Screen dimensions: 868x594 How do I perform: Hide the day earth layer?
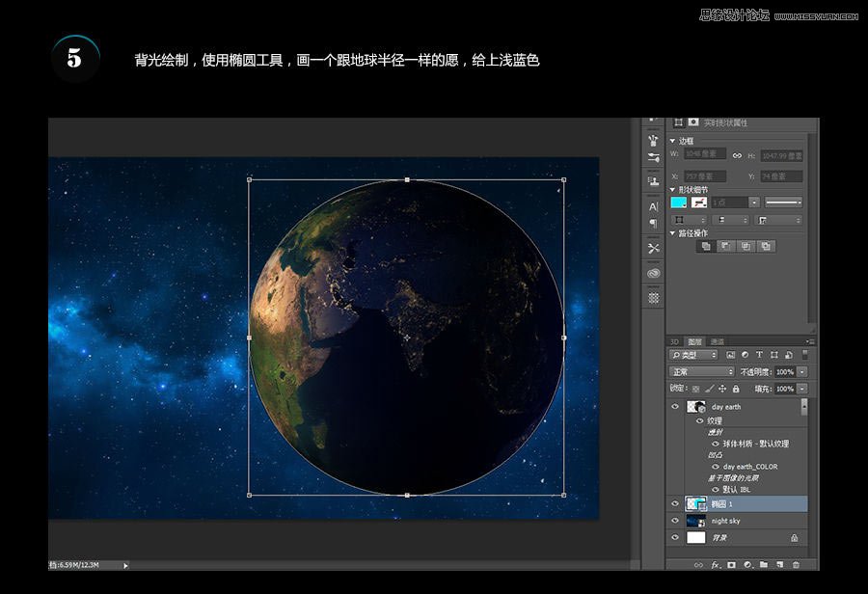(675, 406)
